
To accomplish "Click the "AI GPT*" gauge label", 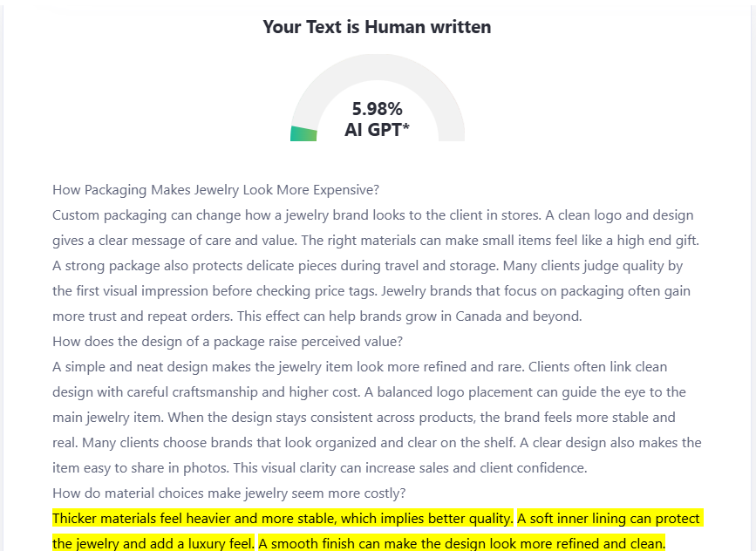I will pyautogui.click(x=377, y=131).
